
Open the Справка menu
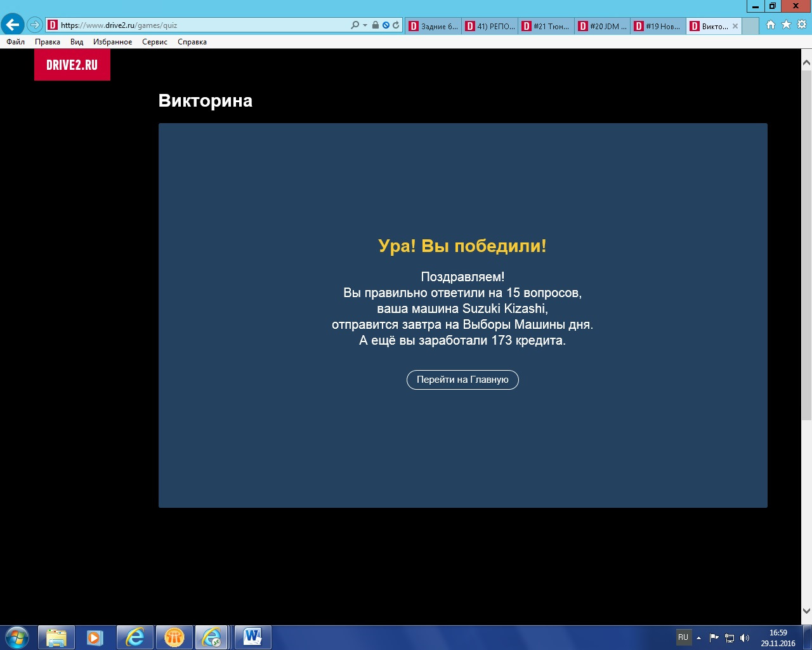(x=192, y=42)
